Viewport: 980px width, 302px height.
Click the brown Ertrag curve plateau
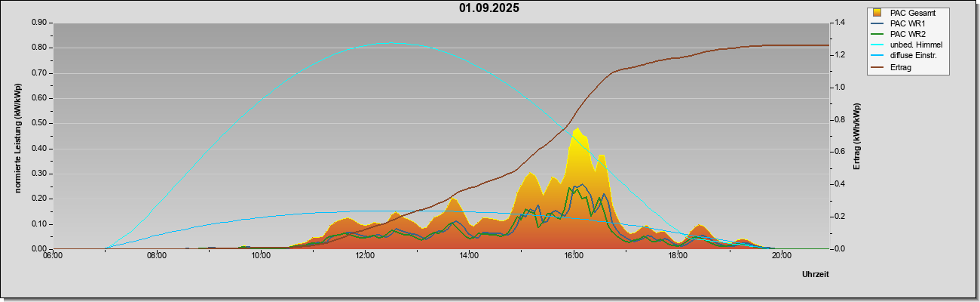click(x=792, y=45)
